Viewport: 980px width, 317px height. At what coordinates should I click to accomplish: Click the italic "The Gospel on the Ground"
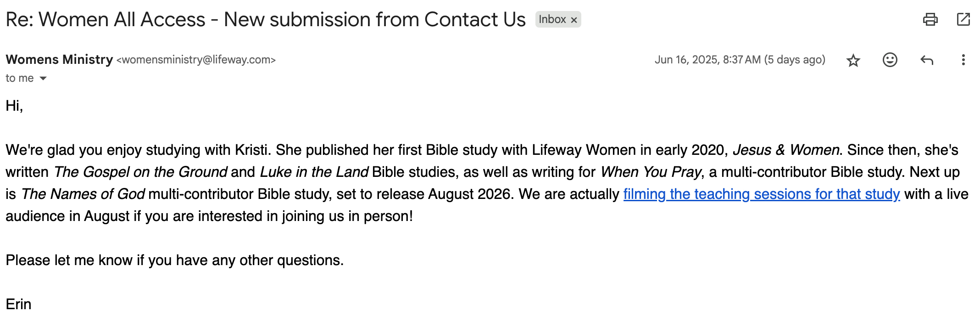pos(140,172)
